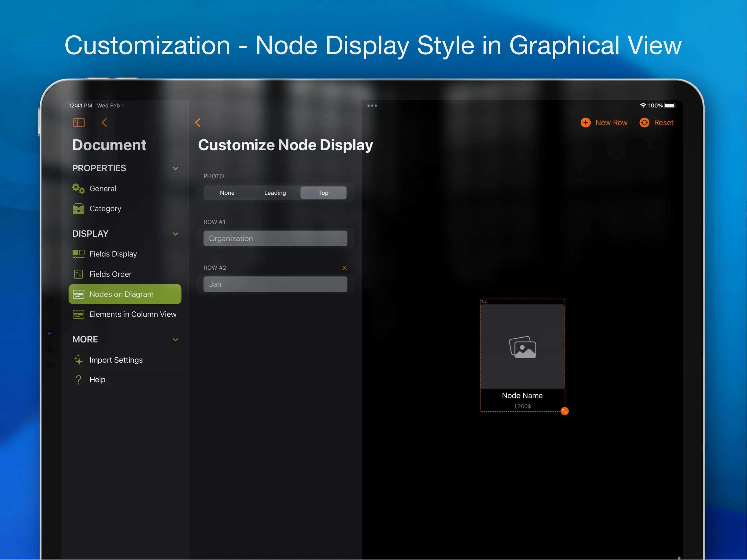Select Elements in Column View

(125, 314)
